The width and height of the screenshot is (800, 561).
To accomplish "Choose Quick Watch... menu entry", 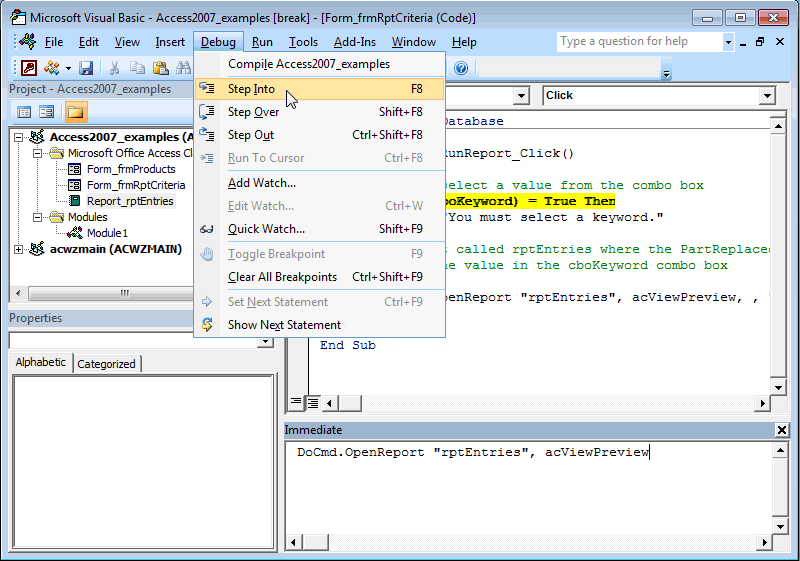I will [319, 228].
